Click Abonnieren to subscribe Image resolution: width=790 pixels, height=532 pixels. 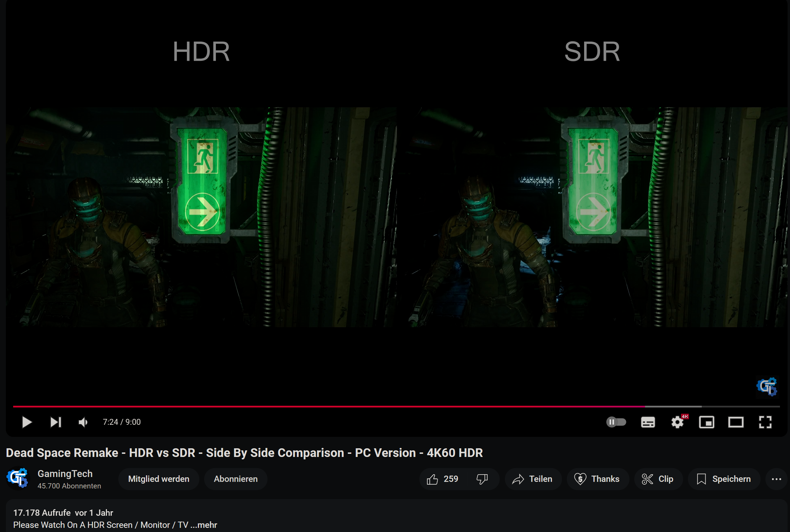[236, 479]
